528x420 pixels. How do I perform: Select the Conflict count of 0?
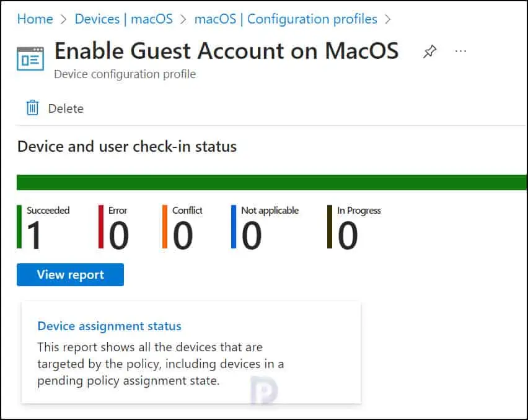183,235
